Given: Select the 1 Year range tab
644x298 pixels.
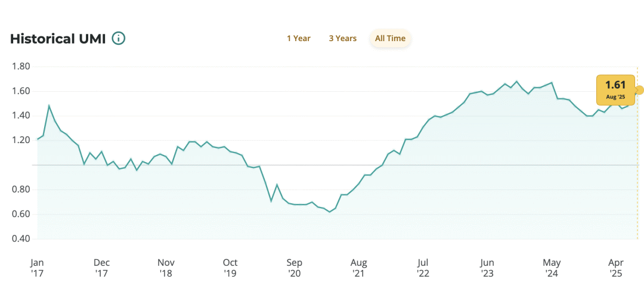Looking at the screenshot, I should point(298,39).
